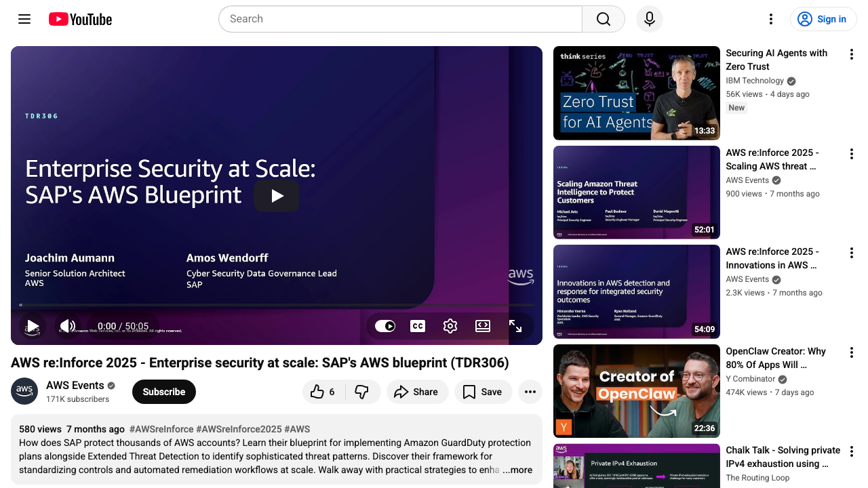This screenshot has width=868, height=488.
Task: Search with your voice microphone
Action: coord(650,19)
